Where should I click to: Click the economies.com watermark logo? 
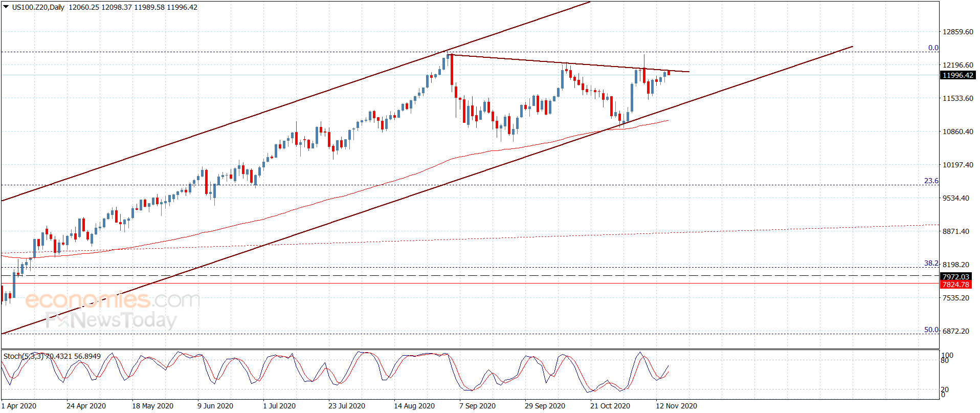[x=113, y=299]
